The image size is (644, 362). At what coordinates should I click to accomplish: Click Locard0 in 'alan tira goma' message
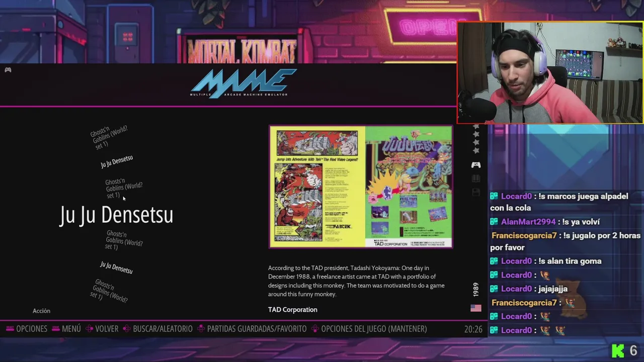516,261
